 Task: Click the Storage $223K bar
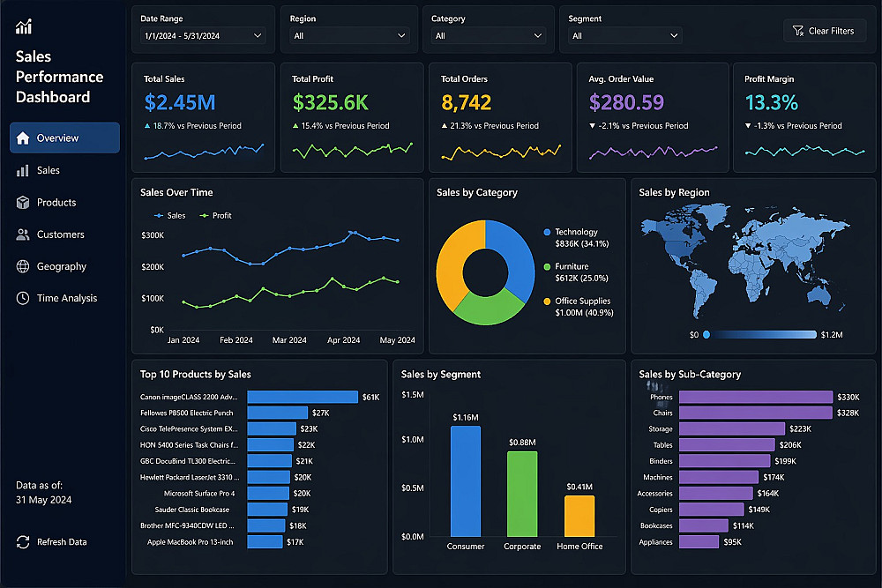coord(732,429)
